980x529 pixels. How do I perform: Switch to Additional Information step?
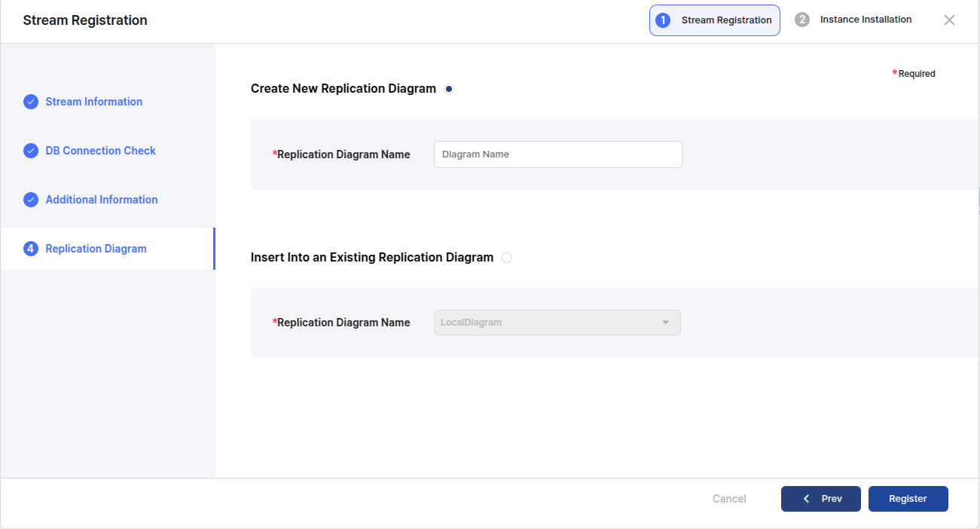click(102, 200)
